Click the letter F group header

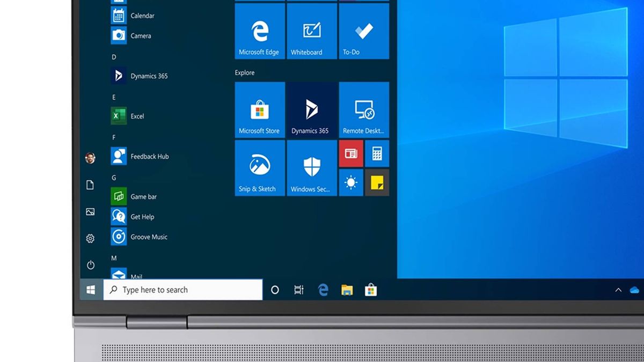coord(114,137)
